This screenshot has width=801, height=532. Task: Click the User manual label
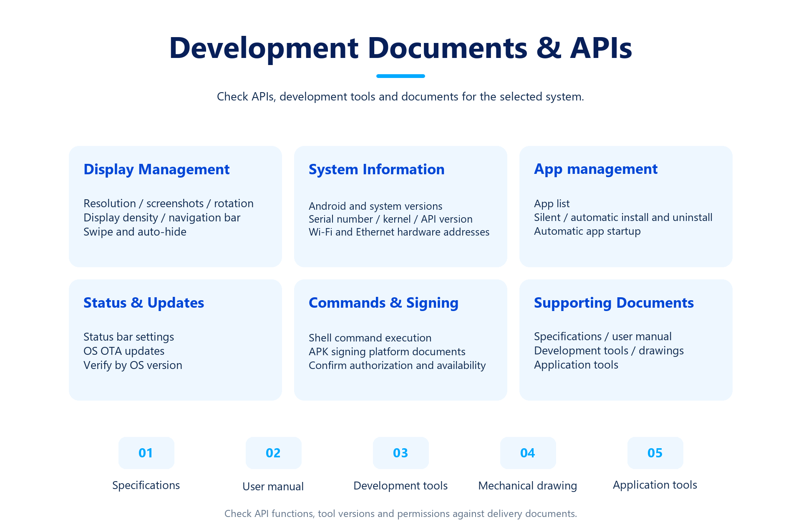click(x=273, y=487)
